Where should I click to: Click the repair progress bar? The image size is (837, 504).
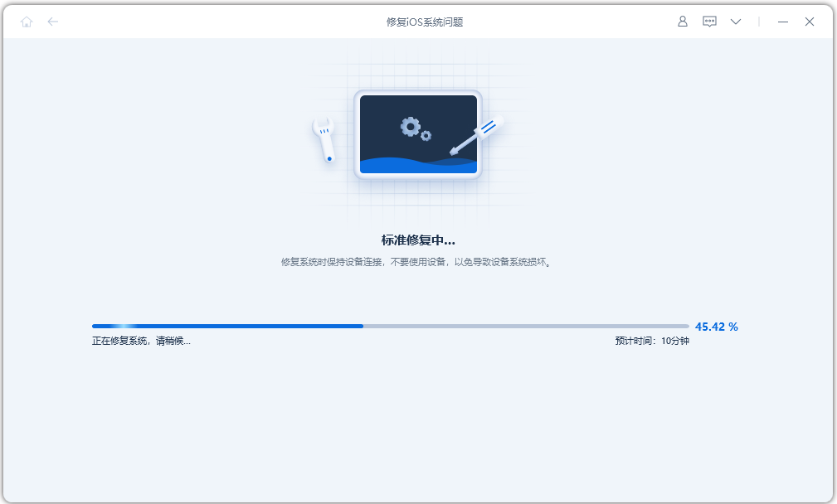click(x=390, y=326)
